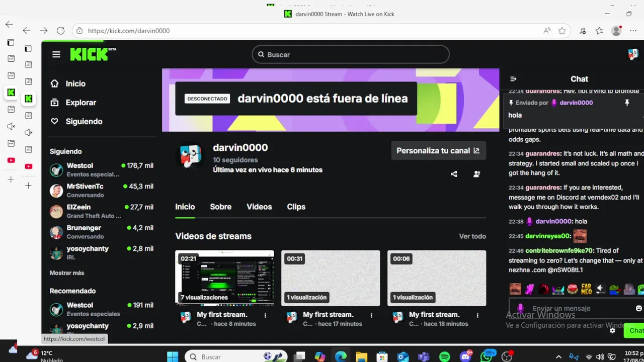The height and width of the screenshot is (362, 644).
Task: Focus the Kick Buscar search field
Action: click(x=351, y=54)
